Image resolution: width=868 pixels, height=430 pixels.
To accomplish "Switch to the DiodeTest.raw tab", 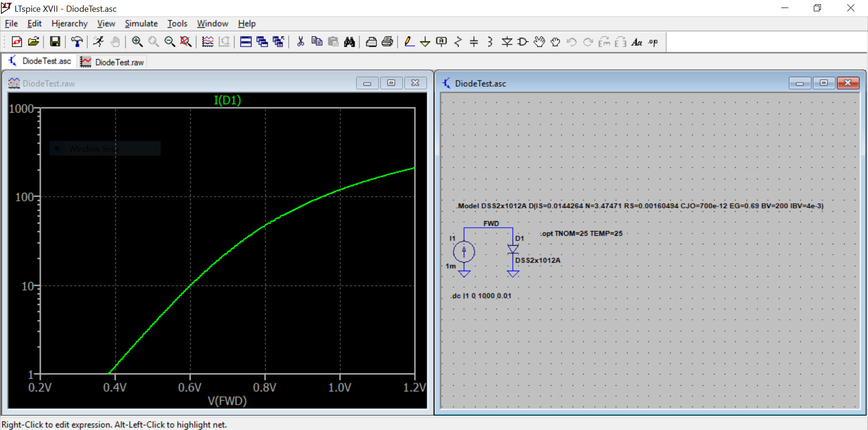I will tap(112, 62).
